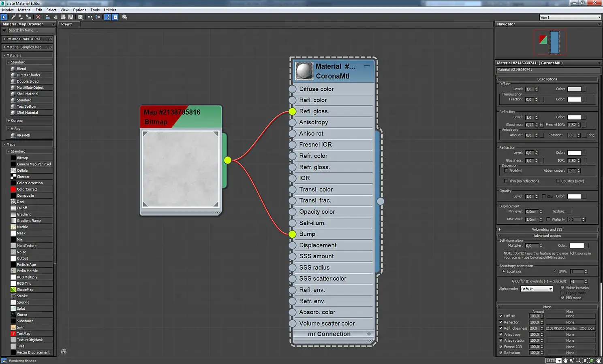Image resolution: width=603 pixels, height=364 pixels.
Task: Click the M button beside Glossiness
Action: point(541,125)
